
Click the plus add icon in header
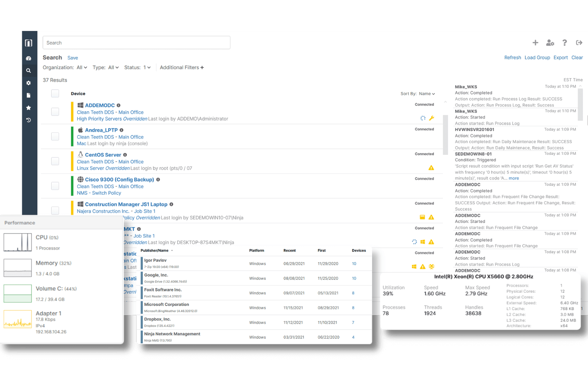click(536, 42)
